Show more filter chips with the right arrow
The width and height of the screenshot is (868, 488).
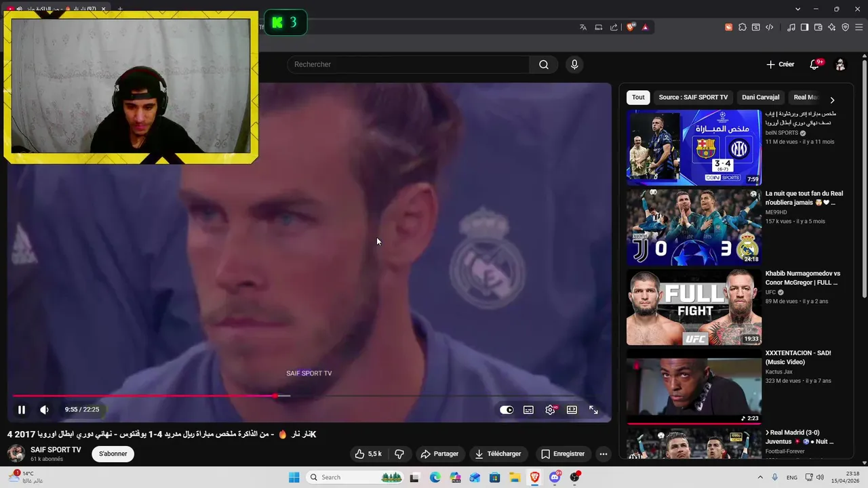pyautogui.click(x=832, y=100)
